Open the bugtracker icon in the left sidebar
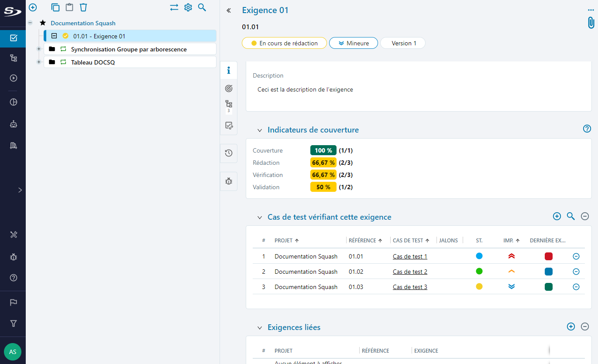Screen dimensions: 598x364 (13, 257)
